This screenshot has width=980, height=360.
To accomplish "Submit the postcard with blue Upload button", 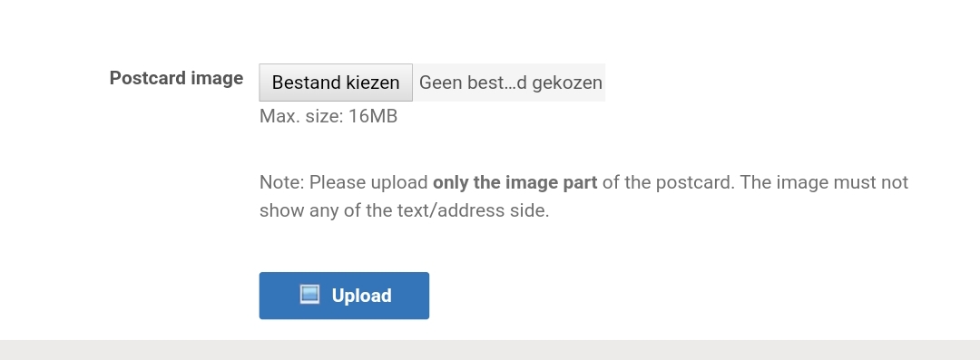I will (345, 296).
